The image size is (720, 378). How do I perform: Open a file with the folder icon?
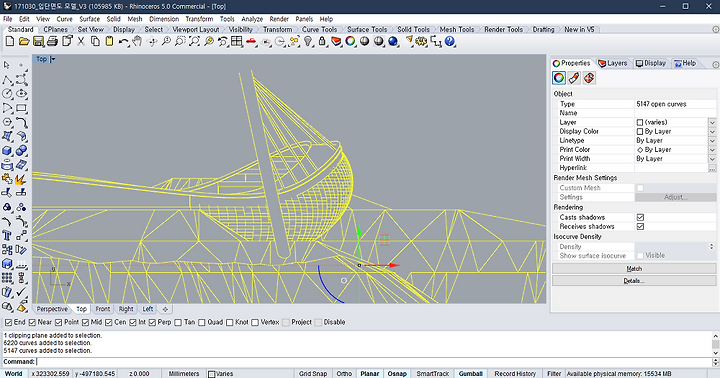click(24, 41)
